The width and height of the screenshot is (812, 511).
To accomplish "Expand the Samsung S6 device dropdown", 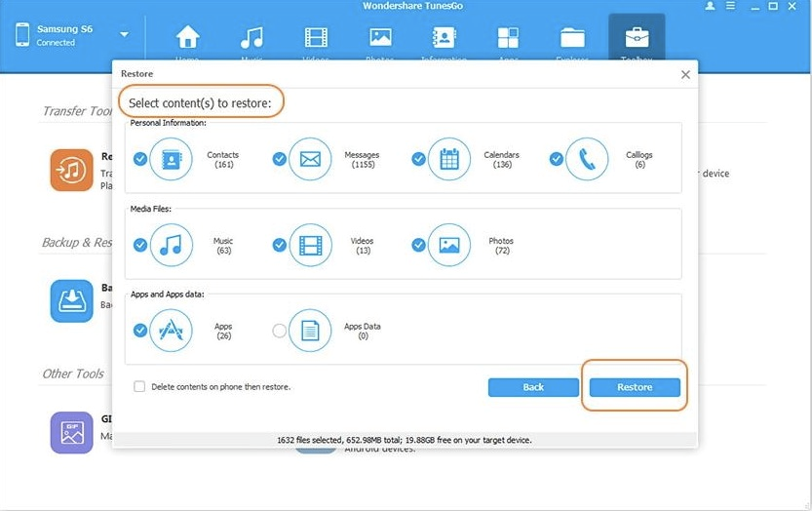I will click(124, 35).
